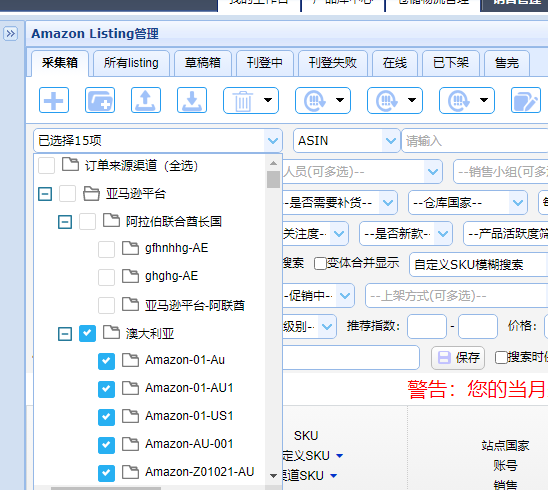
Task: Collapse the 阿拉伯联合酋长国 tree node
Action: [x=65, y=222]
